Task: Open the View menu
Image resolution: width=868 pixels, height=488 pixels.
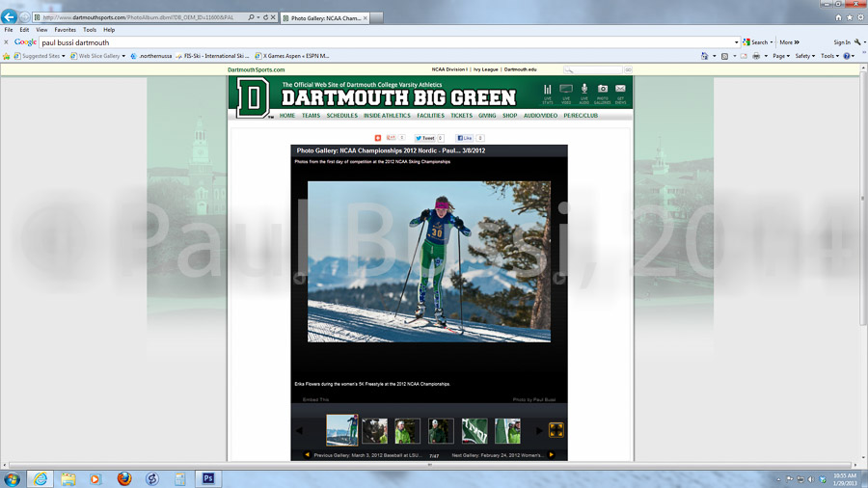Action: (41, 30)
